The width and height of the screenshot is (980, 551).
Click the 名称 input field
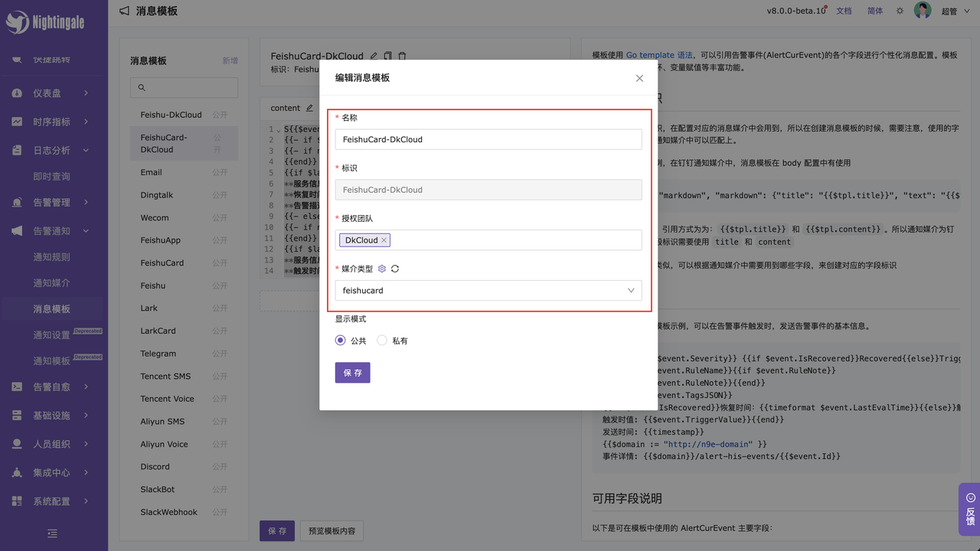coord(488,139)
